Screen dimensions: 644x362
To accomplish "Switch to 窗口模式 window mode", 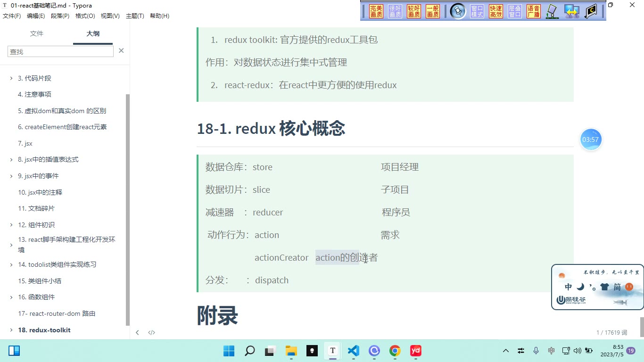I will 477,11.
